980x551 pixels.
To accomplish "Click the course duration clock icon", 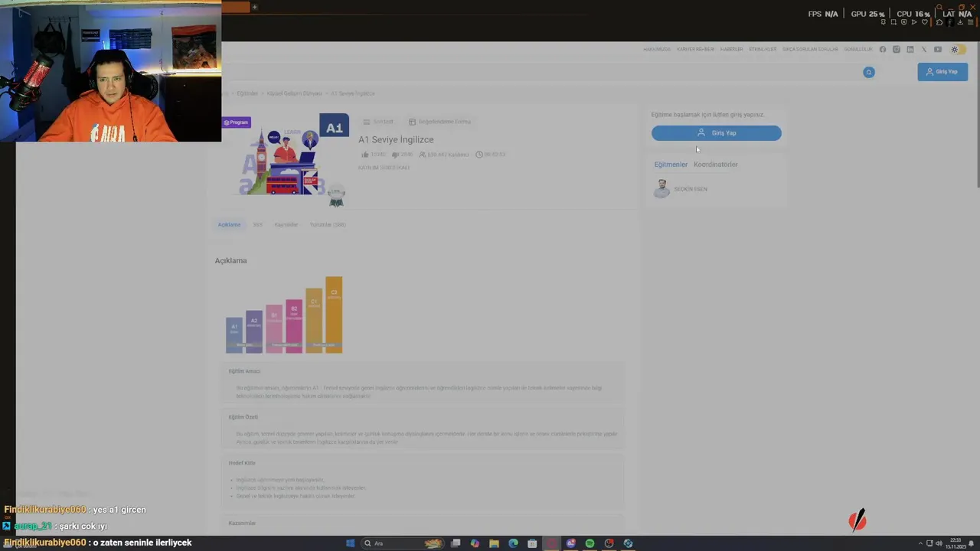I will [479, 155].
